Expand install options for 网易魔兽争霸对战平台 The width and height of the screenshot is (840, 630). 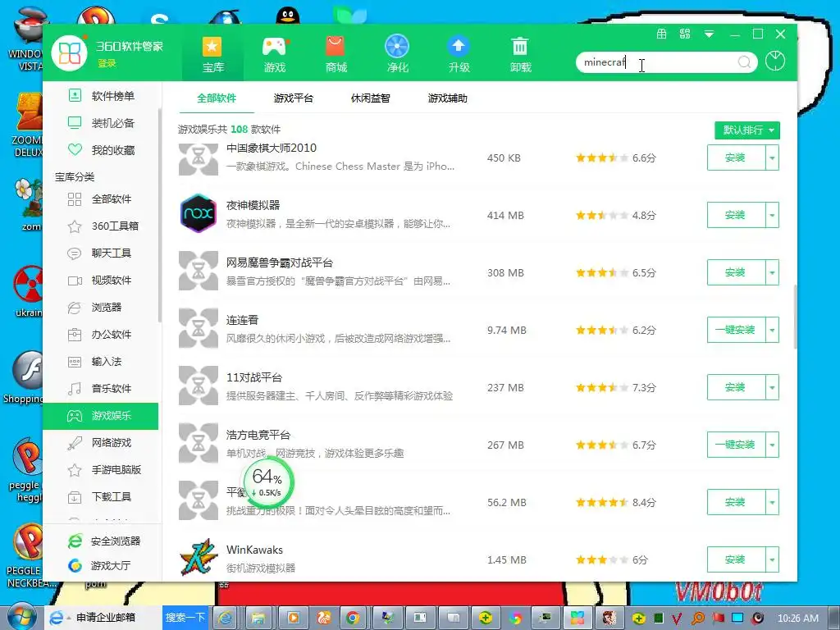click(772, 272)
